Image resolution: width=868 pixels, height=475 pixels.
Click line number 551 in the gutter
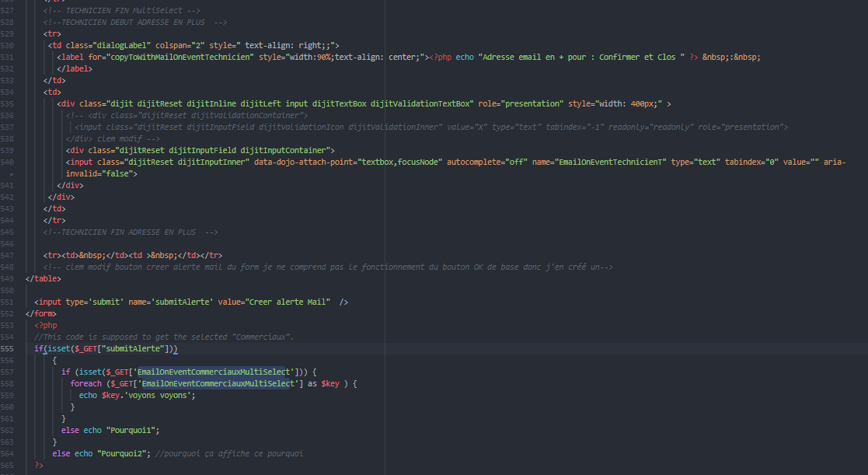pyautogui.click(x=8, y=302)
